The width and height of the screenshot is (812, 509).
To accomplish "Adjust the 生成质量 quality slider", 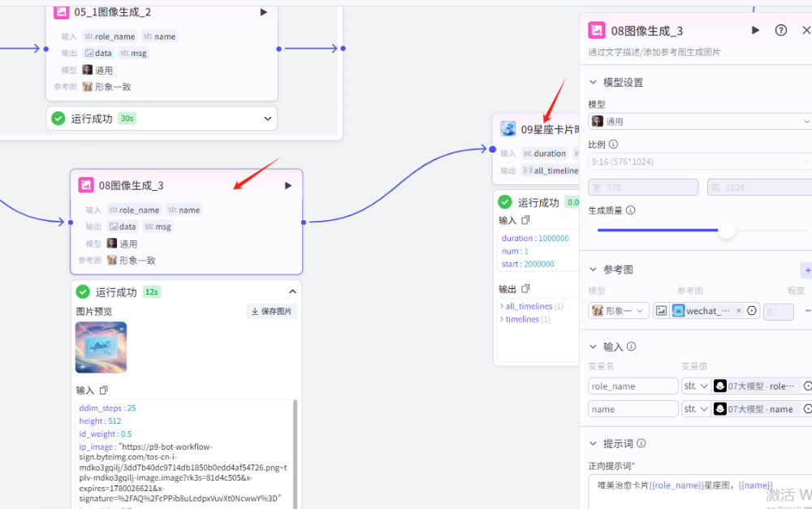I will [727, 231].
